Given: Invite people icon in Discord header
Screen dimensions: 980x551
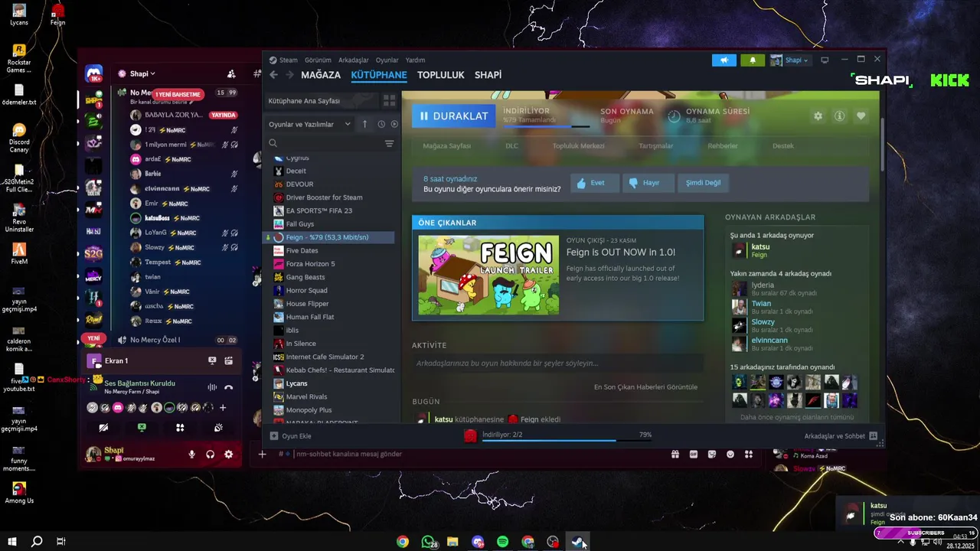Looking at the screenshot, I should (231, 74).
